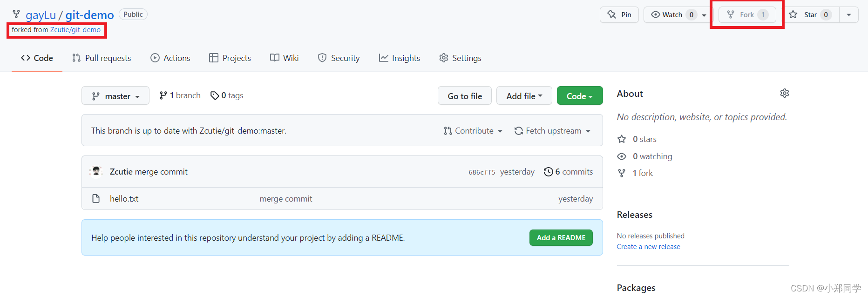Open the Insights tab
Screen dimensions: 868x297
400,58
